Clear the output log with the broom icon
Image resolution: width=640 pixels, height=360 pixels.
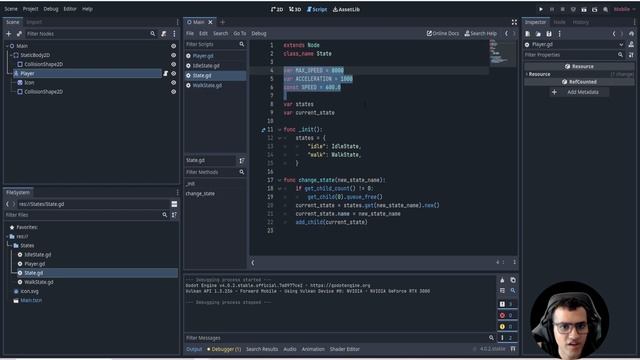coord(502,280)
